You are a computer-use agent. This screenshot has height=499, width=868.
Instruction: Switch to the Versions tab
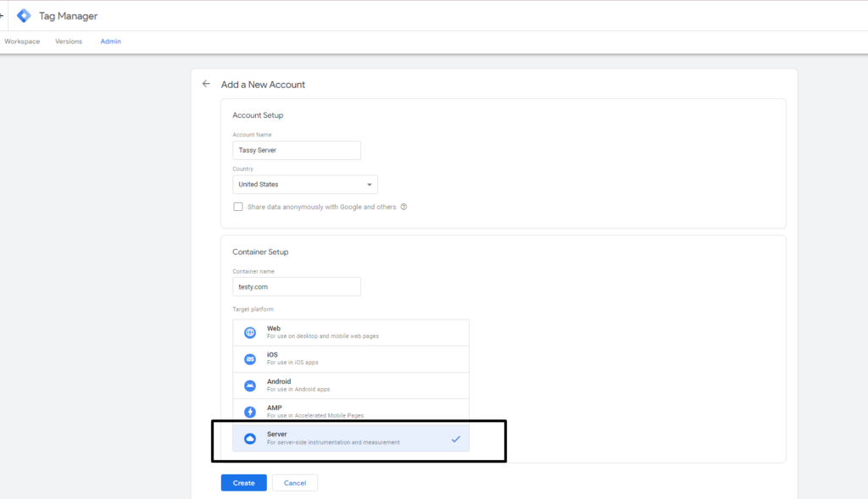[69, 42]
